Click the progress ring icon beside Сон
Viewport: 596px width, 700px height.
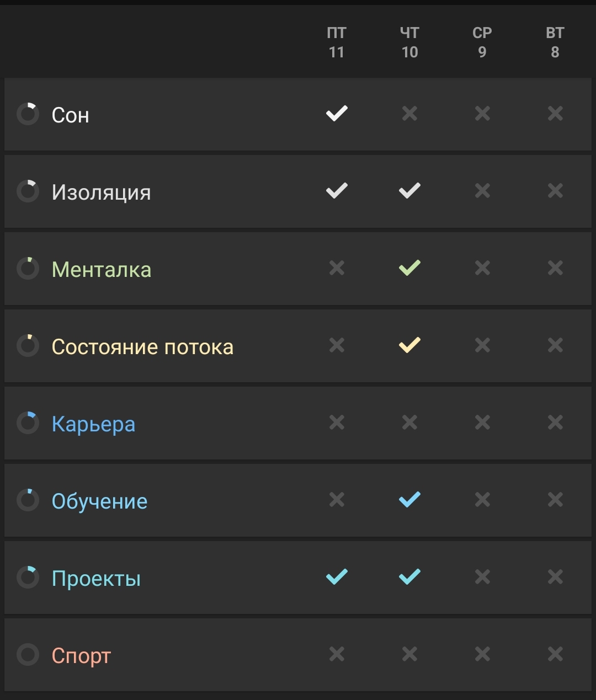(28, 114)
